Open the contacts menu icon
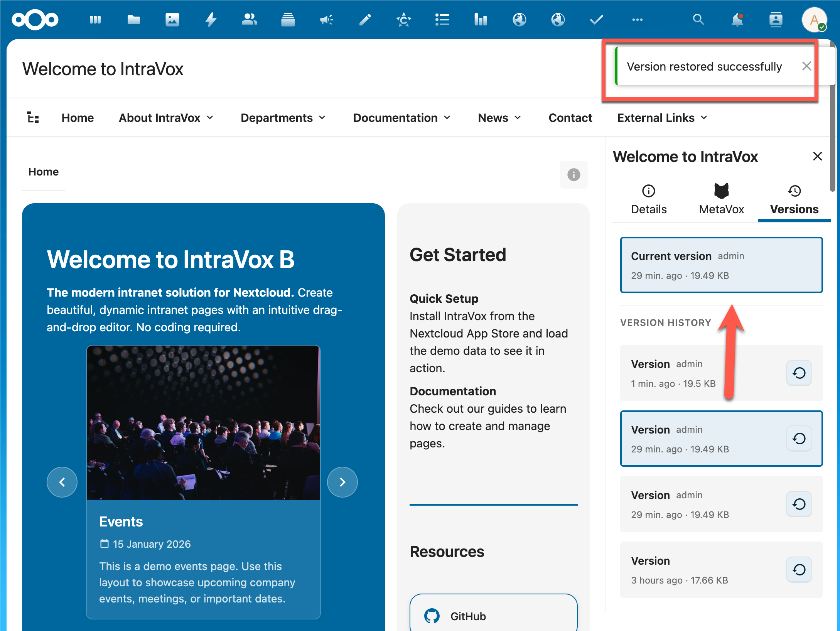This screenshot has height=631, width=840. click(776, 20)
